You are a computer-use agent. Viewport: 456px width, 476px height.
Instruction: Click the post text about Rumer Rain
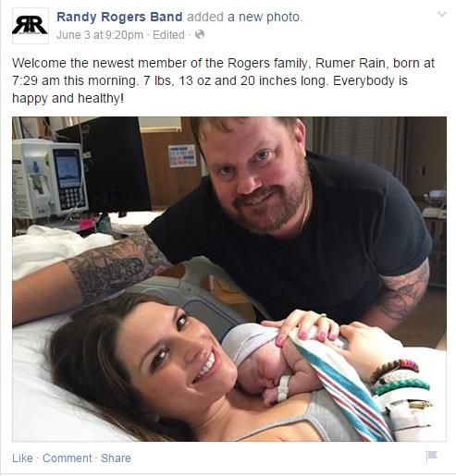tap(224, 80)
